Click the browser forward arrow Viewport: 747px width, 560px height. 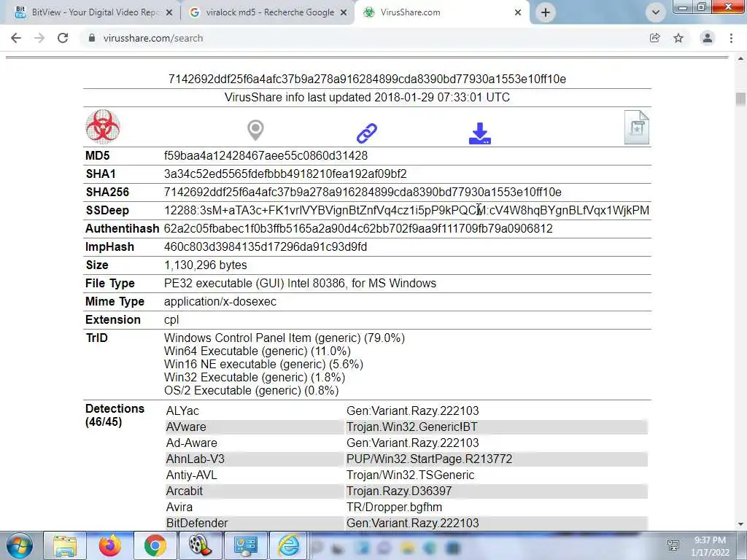tap(39, 38)
